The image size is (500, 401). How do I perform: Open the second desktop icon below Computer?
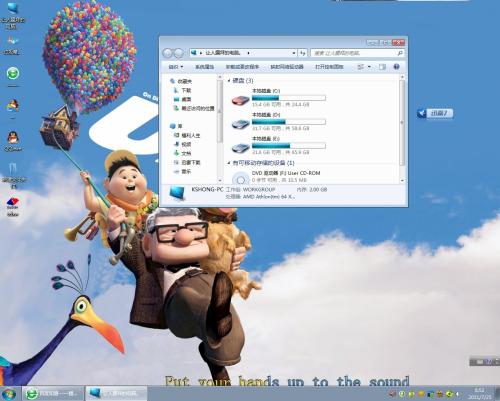click(x=13, y=41)
